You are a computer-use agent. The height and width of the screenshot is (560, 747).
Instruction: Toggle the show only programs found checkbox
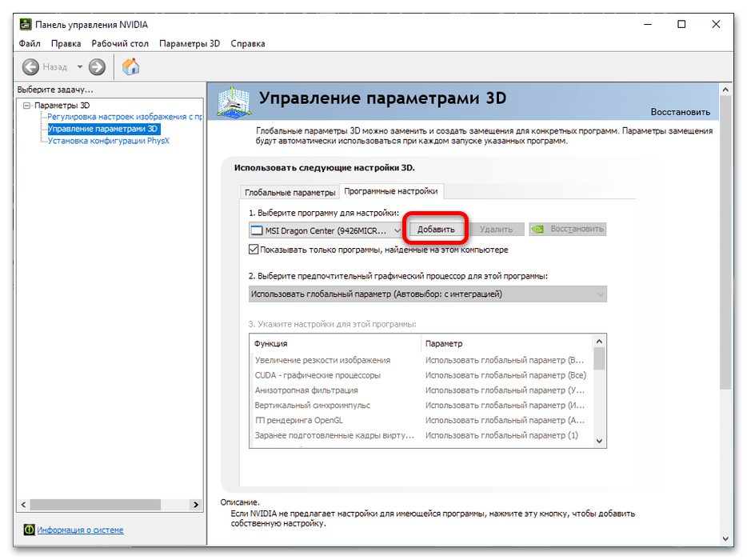pos(254,250)
